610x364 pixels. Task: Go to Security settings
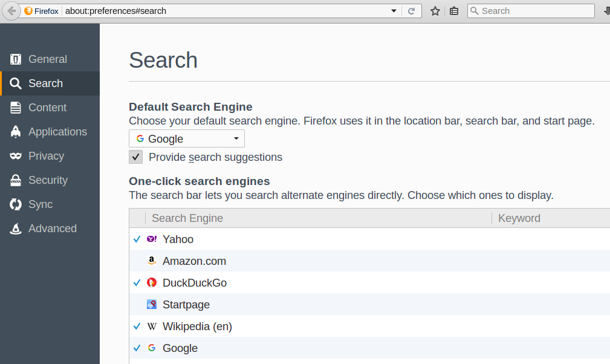50,180
